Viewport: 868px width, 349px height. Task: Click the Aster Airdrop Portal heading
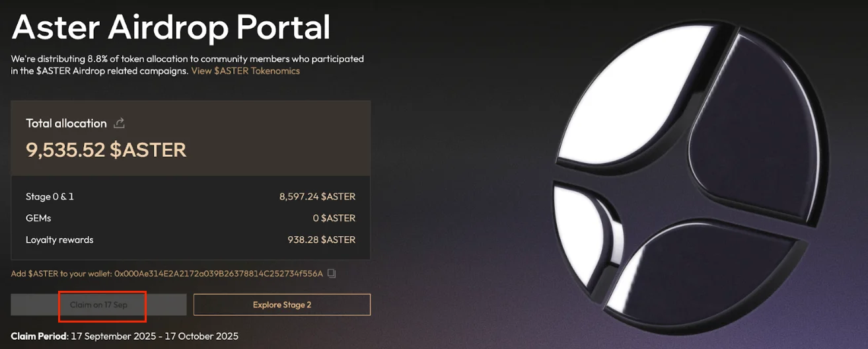(170, 28)
